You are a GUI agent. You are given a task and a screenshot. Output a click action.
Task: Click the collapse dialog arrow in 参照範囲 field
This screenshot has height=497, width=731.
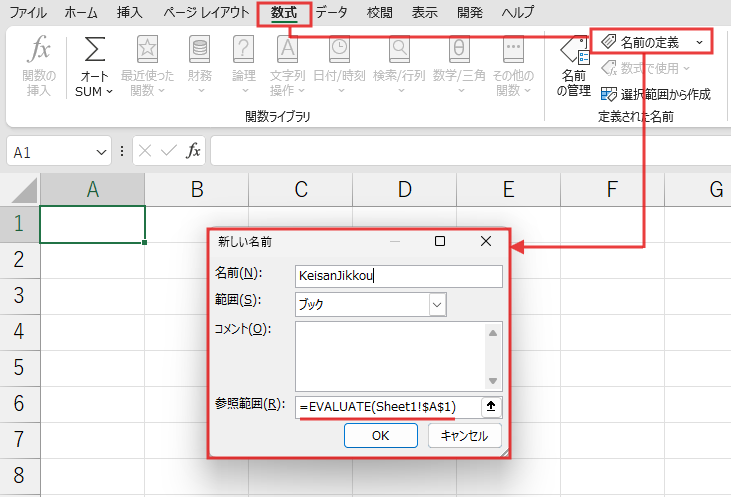[x=491, y=407]
